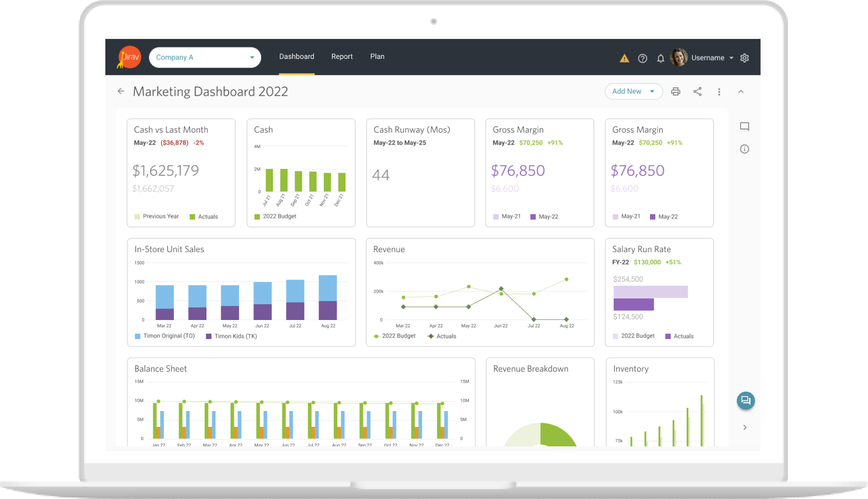
Task: Open the help icon
Action: click(x=643, y=58)
